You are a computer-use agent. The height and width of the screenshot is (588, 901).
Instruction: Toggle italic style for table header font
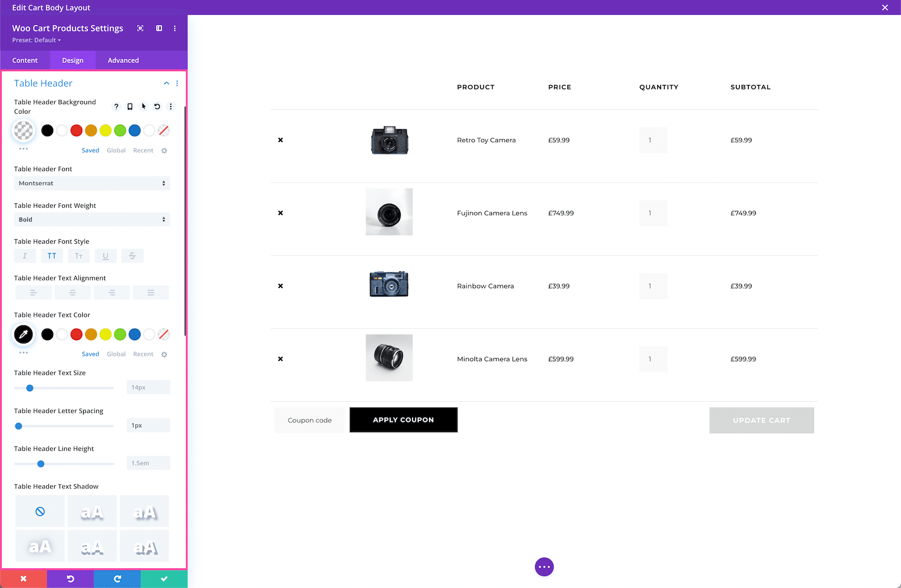point(25,256)
